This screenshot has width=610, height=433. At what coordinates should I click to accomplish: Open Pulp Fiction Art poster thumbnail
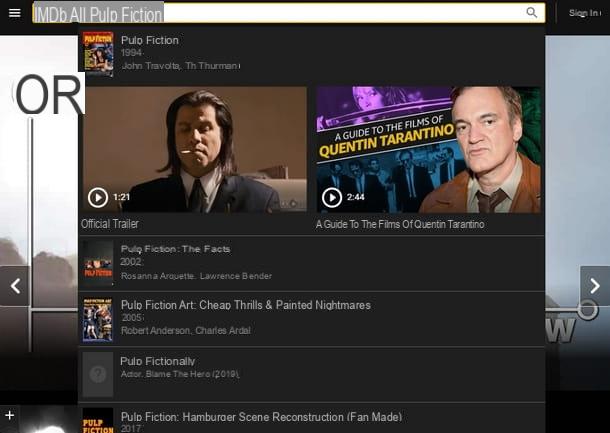(98, 320)
